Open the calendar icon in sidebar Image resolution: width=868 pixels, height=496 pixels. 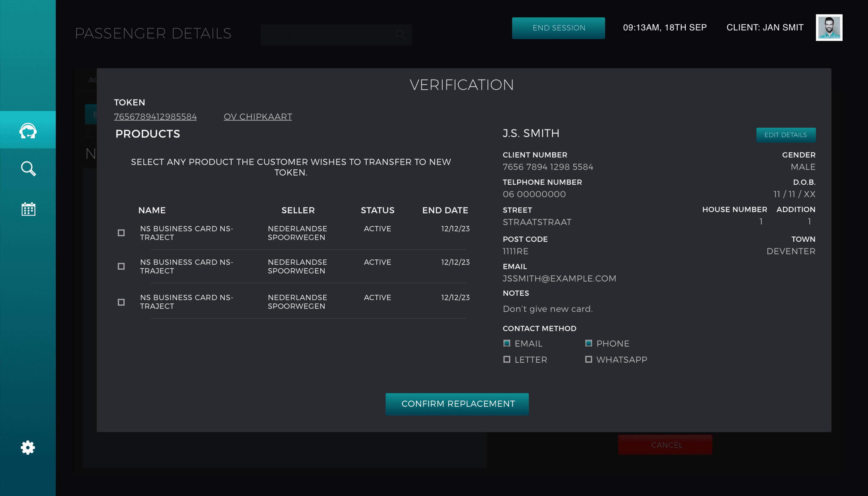click(x=28, y=209)
